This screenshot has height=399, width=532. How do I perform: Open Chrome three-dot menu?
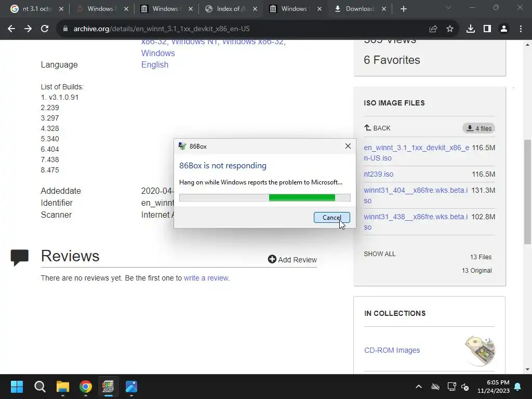(521, 29)
